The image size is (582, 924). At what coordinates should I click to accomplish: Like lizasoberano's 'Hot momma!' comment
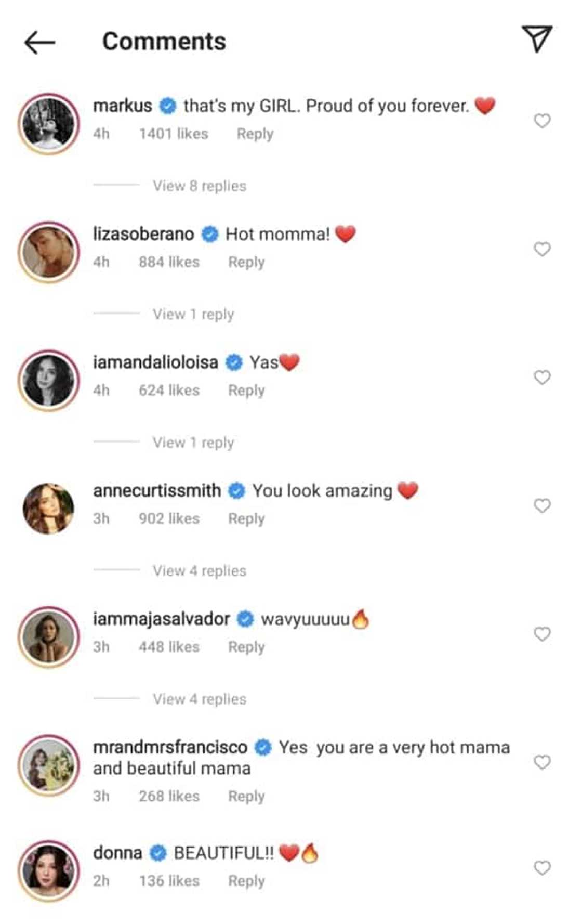tap(542, 249)
